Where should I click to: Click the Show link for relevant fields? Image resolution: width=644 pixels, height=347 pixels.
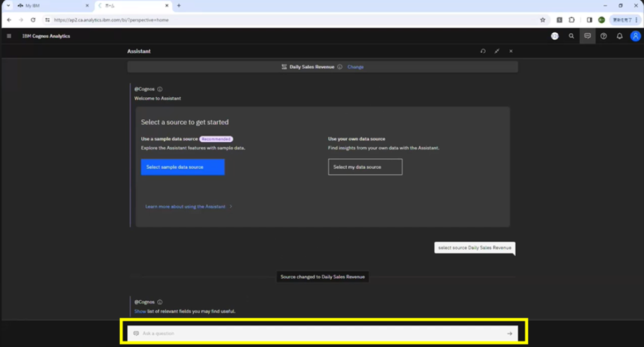(140, 312)
